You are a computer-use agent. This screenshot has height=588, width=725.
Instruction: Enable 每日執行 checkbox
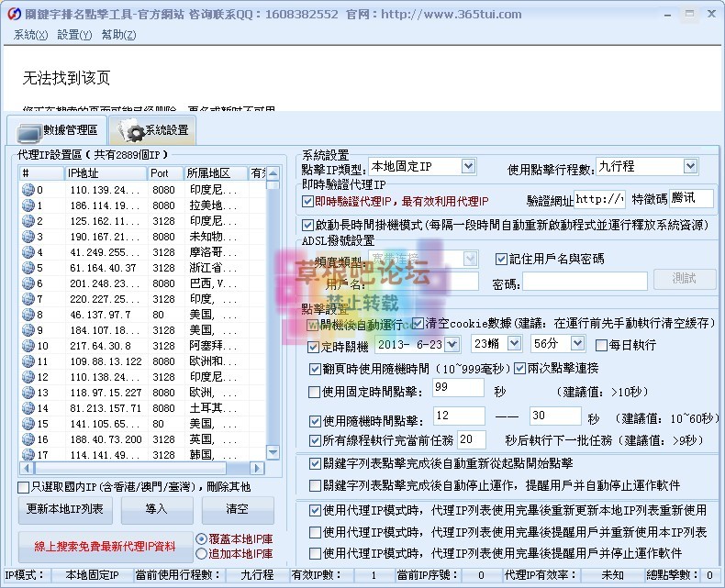click(601, 345)
